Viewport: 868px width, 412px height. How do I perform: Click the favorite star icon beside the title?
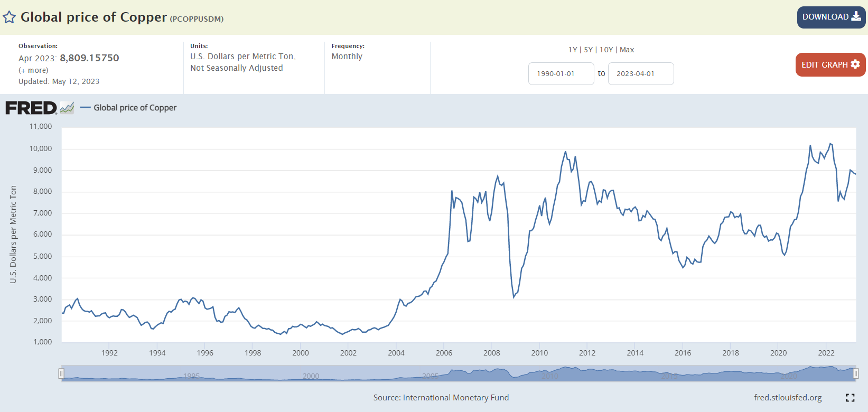pos(9,17)
